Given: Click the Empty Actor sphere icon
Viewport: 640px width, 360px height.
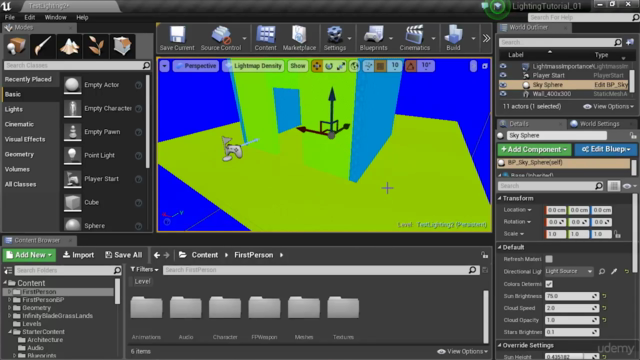Looking at the screenshot, I should coord(72,85).
